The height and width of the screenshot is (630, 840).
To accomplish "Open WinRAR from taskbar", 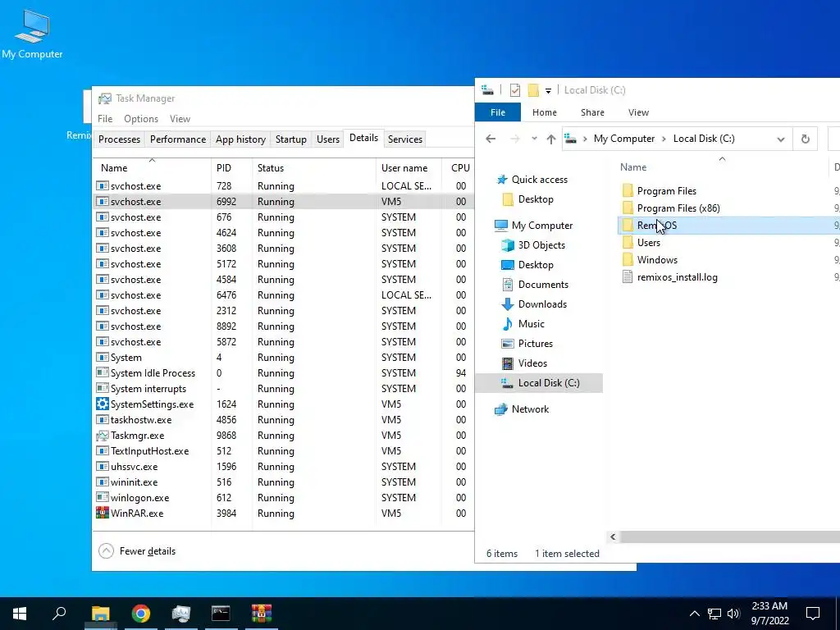I will [x=262, y=614].
